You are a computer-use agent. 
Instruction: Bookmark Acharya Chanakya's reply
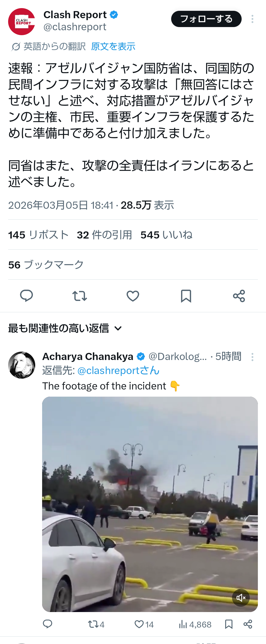[229, 625]
